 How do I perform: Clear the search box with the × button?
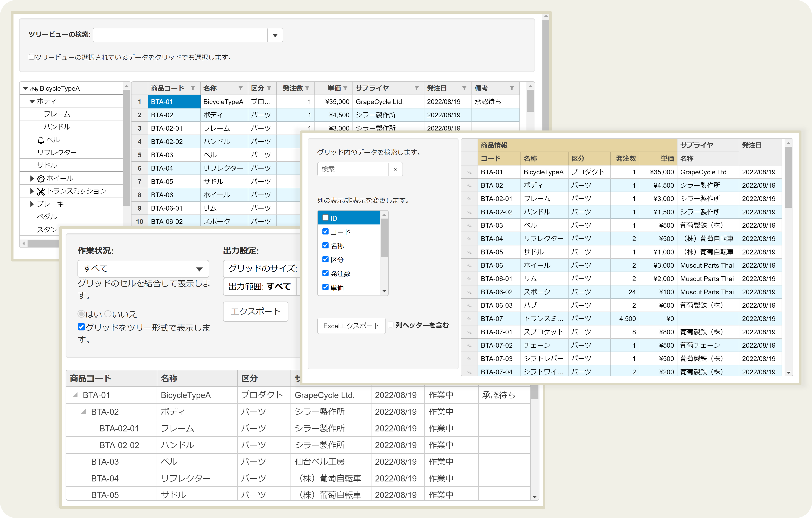(x=395, y=169)
